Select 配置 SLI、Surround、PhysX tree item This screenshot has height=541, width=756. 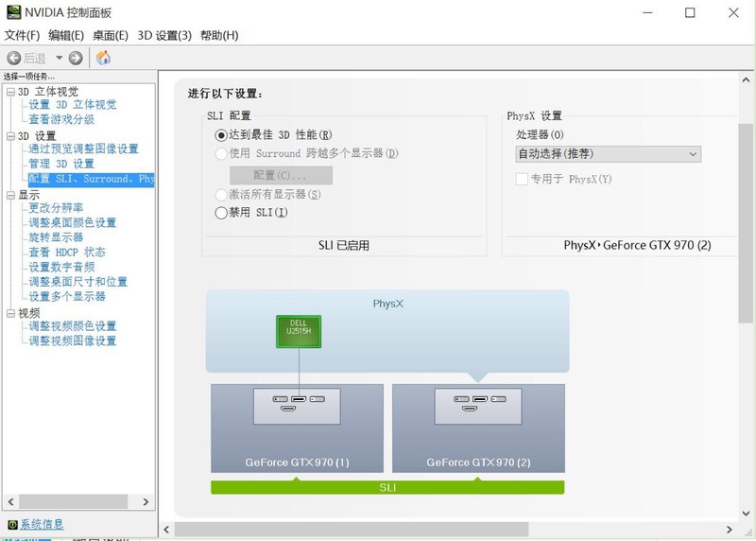click(91, 179)
